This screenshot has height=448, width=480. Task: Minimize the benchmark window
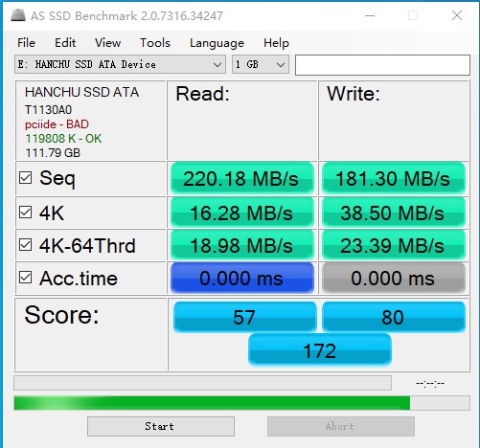pyautogui.click(x=370, y=15)
